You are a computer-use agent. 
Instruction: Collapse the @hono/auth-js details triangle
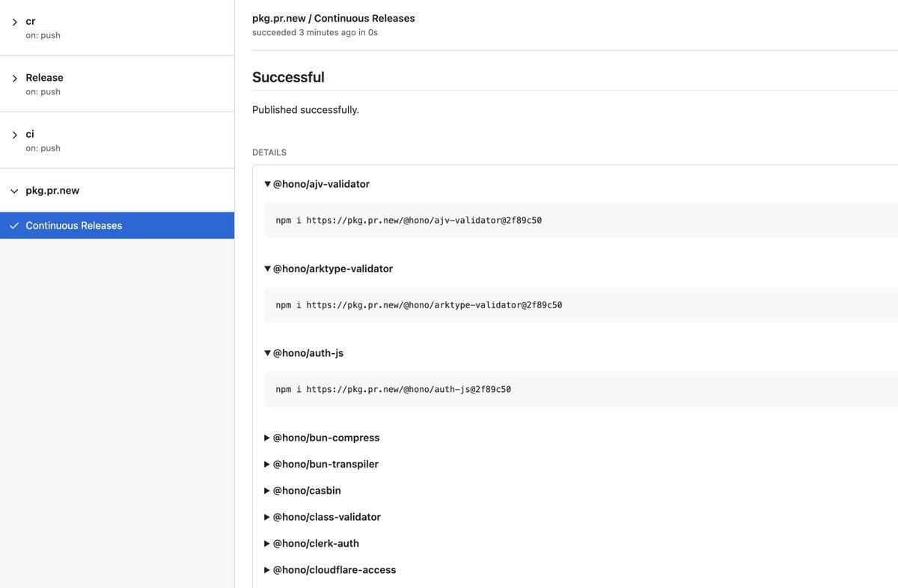[x=267, y=353]
